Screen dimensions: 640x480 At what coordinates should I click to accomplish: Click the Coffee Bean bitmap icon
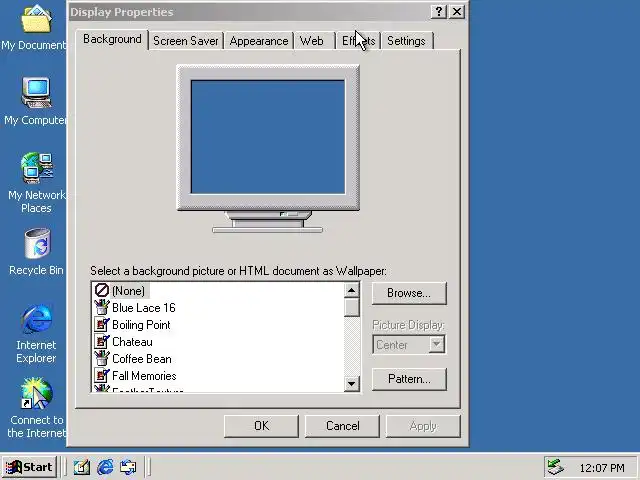point(102,358)
